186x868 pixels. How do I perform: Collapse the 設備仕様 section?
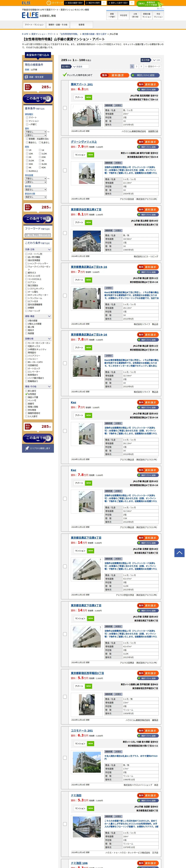click(x=38, y=339)
